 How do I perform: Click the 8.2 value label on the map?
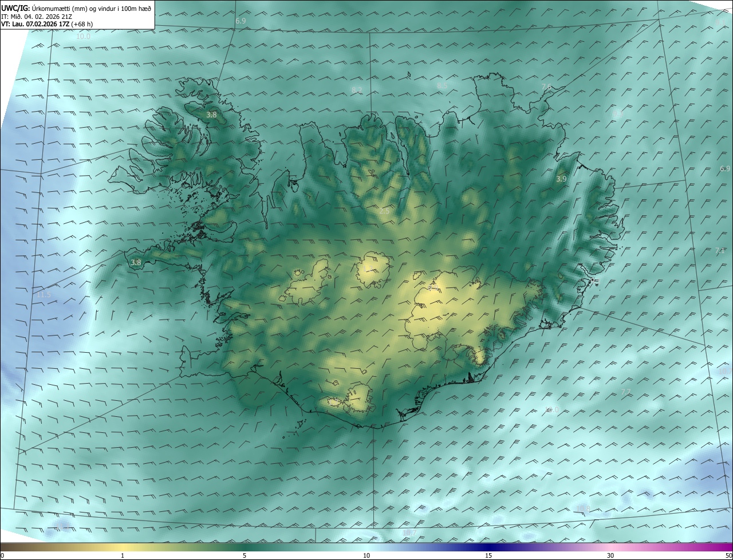[357, 90]
